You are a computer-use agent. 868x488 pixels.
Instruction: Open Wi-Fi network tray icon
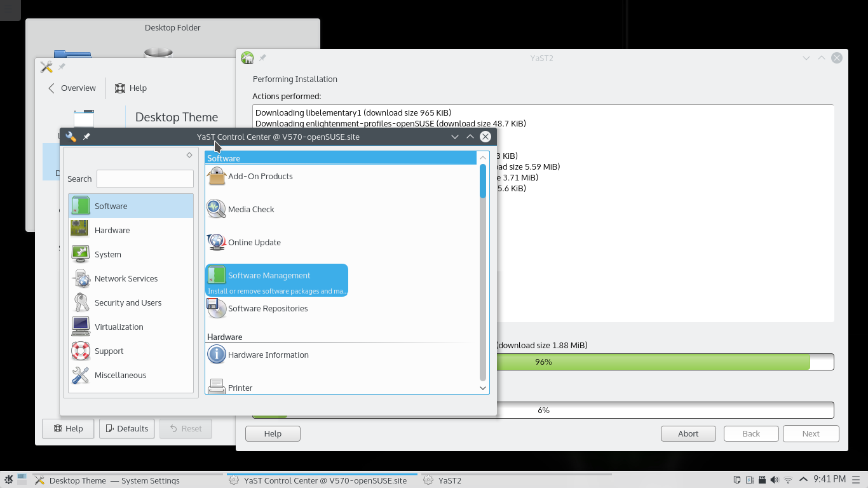pos(788,480)
